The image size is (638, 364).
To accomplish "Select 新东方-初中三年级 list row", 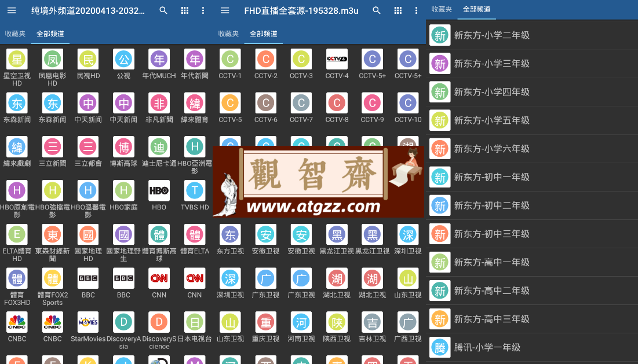I will 532,234.
